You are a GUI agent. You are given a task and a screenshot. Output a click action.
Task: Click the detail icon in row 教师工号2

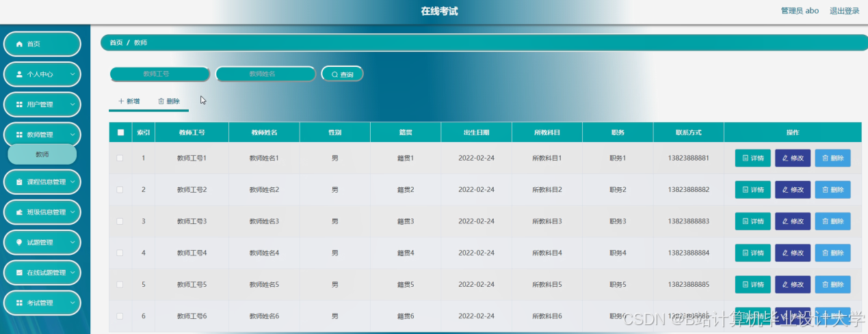[x=746, y=190]
